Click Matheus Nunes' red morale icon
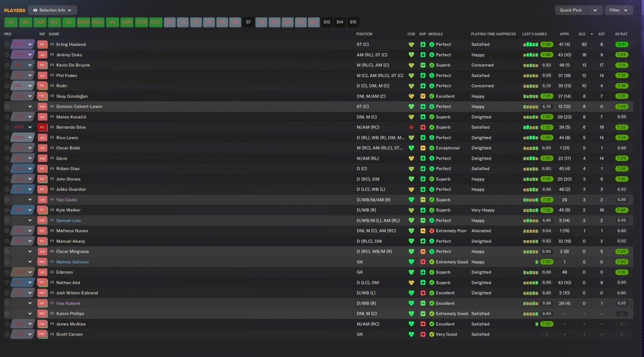Image resolution: width=644 pixels, height=357 pixels. [432, 231]
